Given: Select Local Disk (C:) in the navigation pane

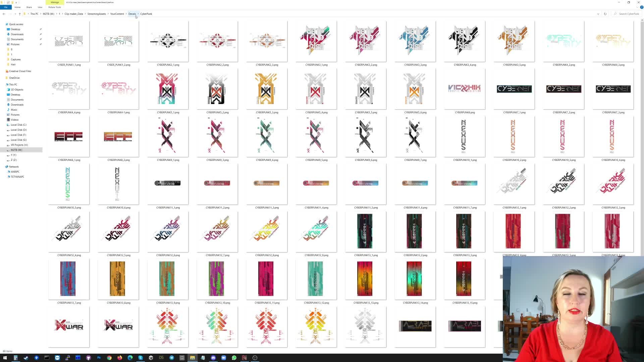Looking at the screenshot, I should pos(18,125).
